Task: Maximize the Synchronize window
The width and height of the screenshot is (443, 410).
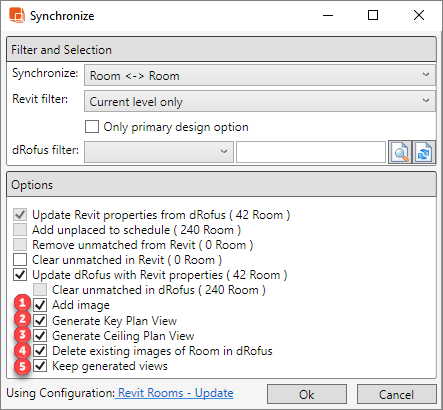Action: coord(373,15)
